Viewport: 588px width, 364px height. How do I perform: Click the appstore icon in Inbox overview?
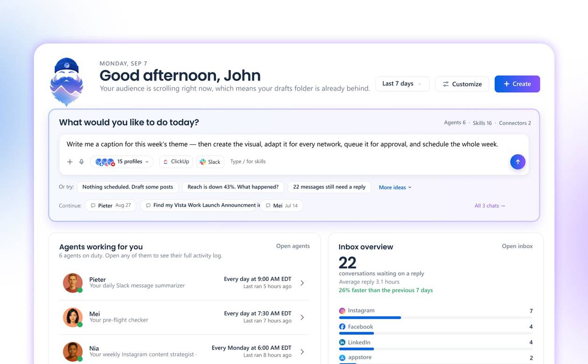click(342, 357)
